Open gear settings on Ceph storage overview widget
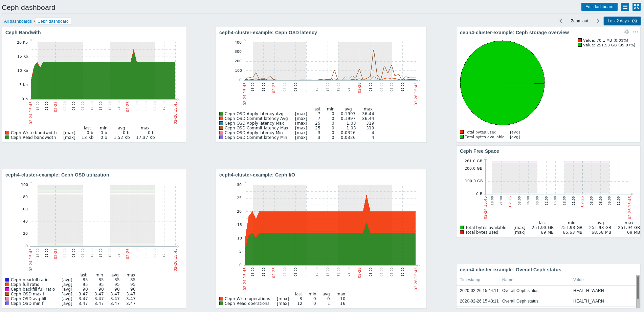The height and width of the screenshot is (312, 644). point(627,32)
